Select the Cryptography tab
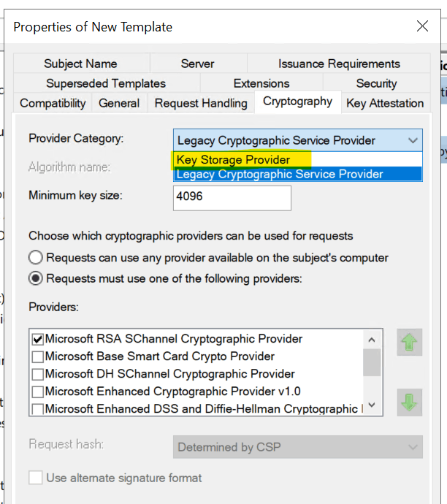This screenshot has width=447, height=504. point(297,102)
